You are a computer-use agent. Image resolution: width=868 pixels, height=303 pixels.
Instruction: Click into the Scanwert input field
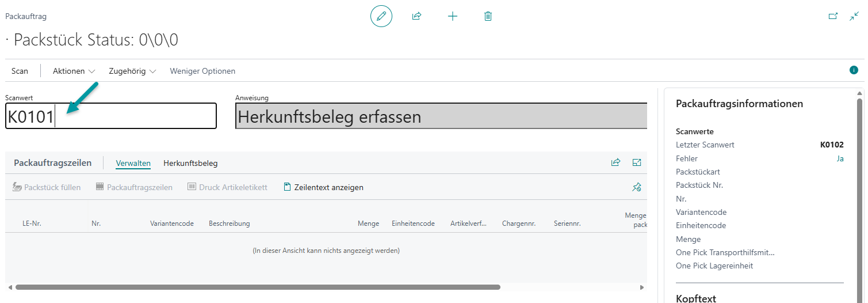[111, 116]
